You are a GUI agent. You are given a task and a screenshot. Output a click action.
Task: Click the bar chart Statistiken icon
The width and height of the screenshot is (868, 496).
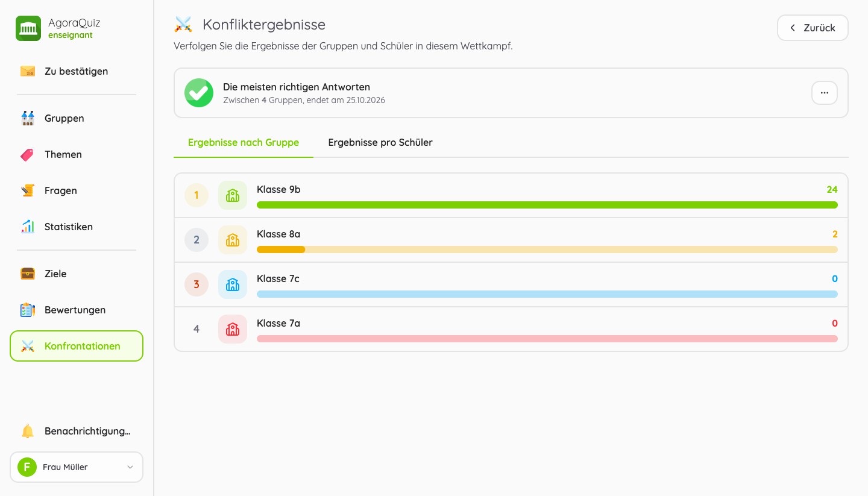pos(28,227)
